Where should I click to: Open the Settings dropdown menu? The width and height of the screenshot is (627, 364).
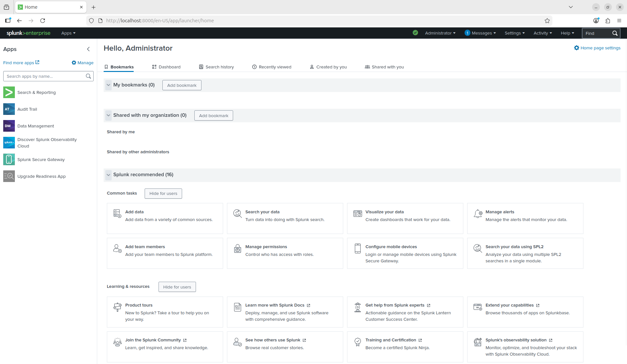(515, 33)
